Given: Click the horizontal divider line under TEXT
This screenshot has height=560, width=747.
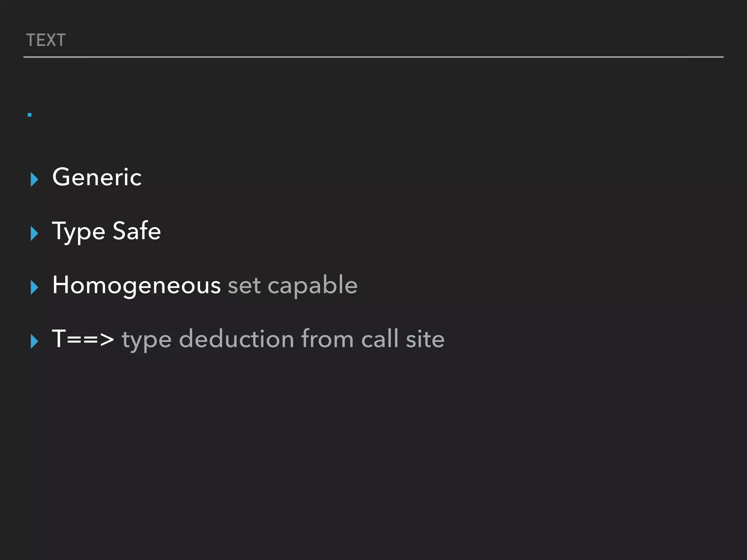Looking at the screenshot, I should [x=373, y=57].
